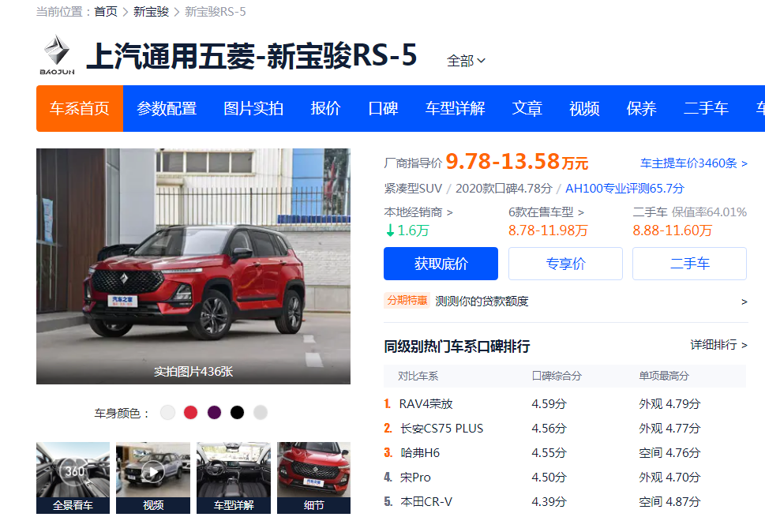Open the 车型详解 interior thumbnail

[234, 478]
